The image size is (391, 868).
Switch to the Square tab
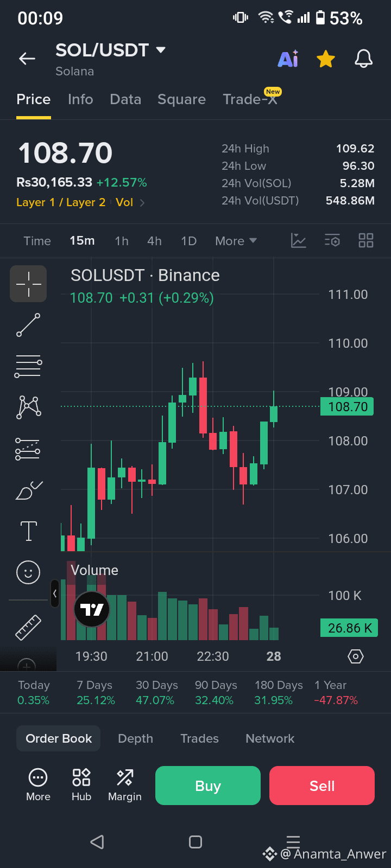pos(181,99)
